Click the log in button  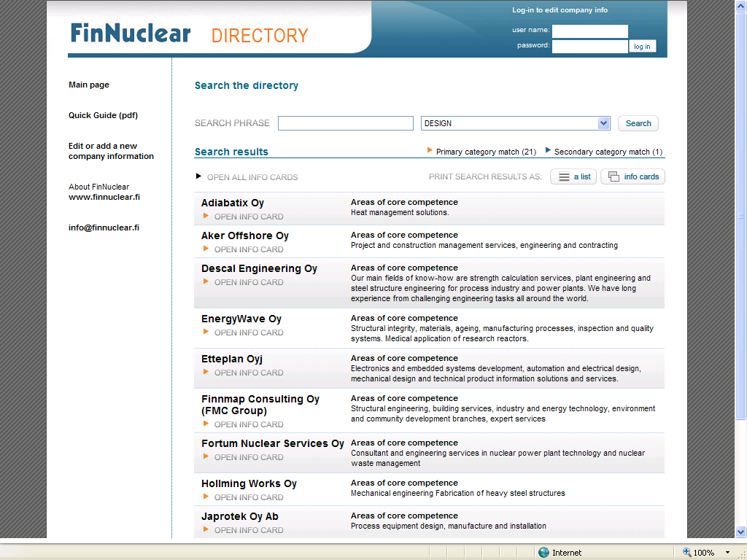(642, 46)
